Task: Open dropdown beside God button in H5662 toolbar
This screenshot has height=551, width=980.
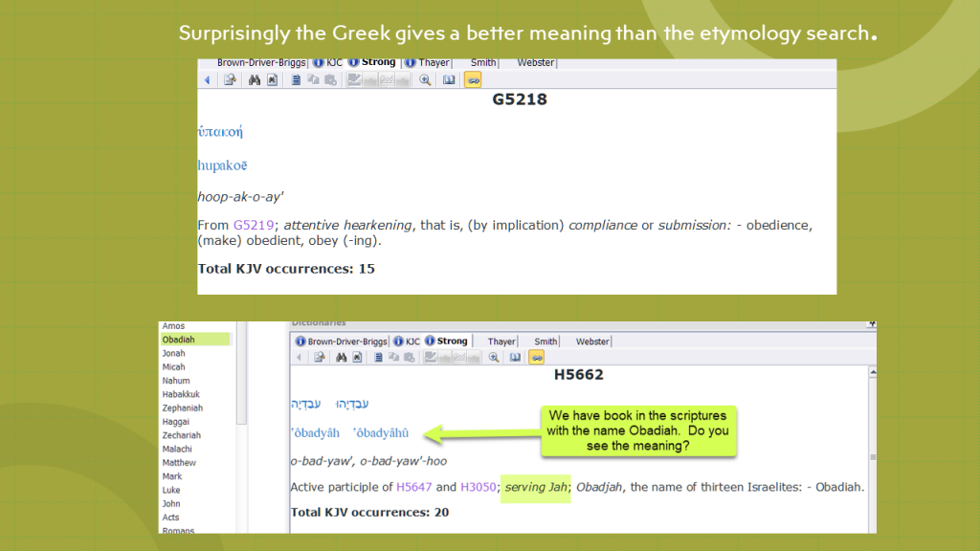Action: 474,358
